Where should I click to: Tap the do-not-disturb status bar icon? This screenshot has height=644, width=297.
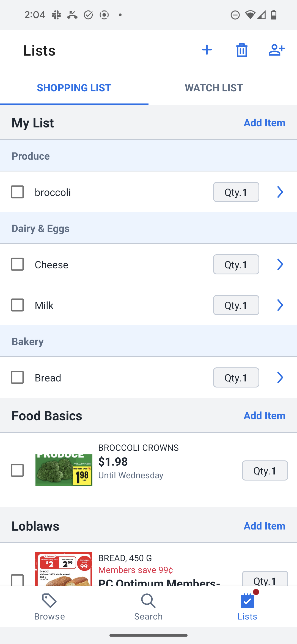coord(235,15)
